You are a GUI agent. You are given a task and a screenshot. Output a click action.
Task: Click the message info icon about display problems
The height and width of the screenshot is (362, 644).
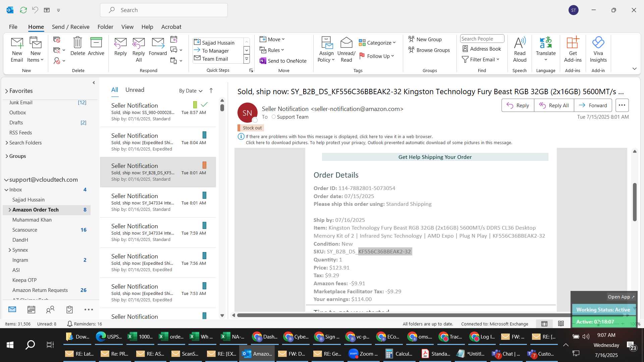click(241, 136)
